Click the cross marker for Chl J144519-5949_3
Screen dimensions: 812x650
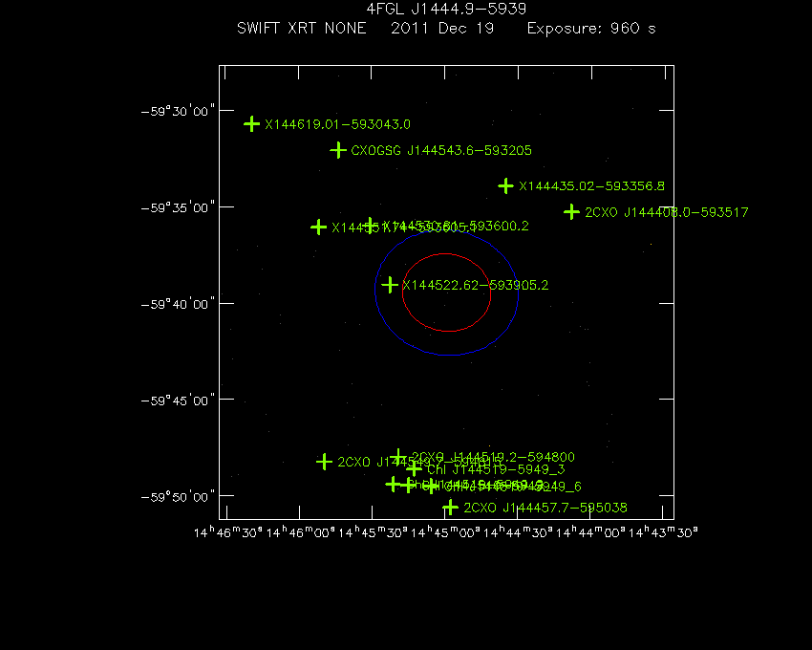coord(414,469)
